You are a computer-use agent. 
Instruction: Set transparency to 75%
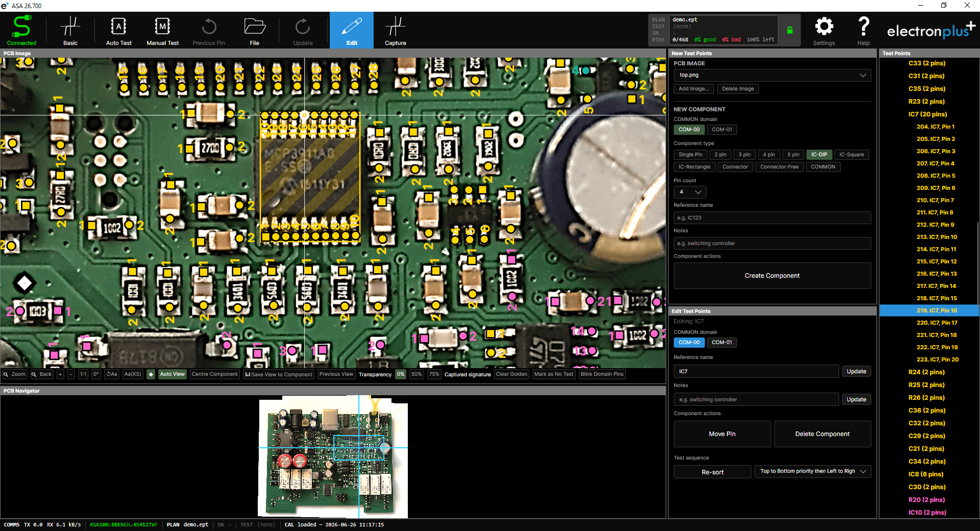(x=434, y=374)
